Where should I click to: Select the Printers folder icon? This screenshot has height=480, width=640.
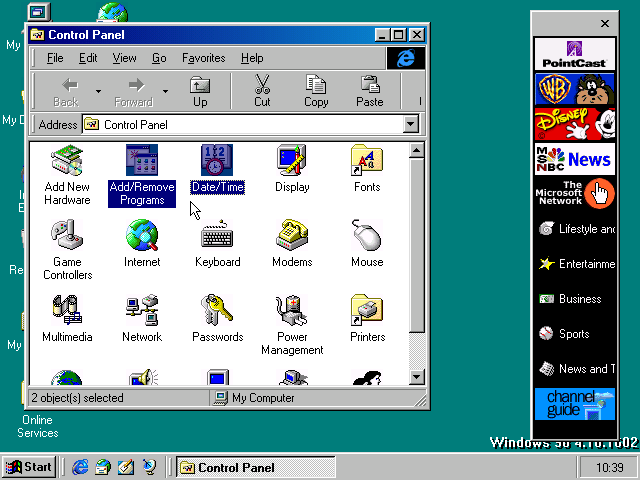(x=367, y=312)
